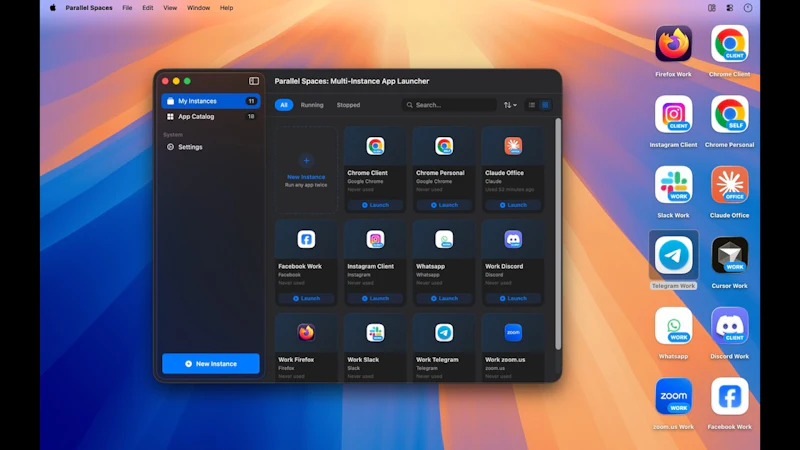Open the sort order dropdown
800x450 pixels.
tap(510, 105)
